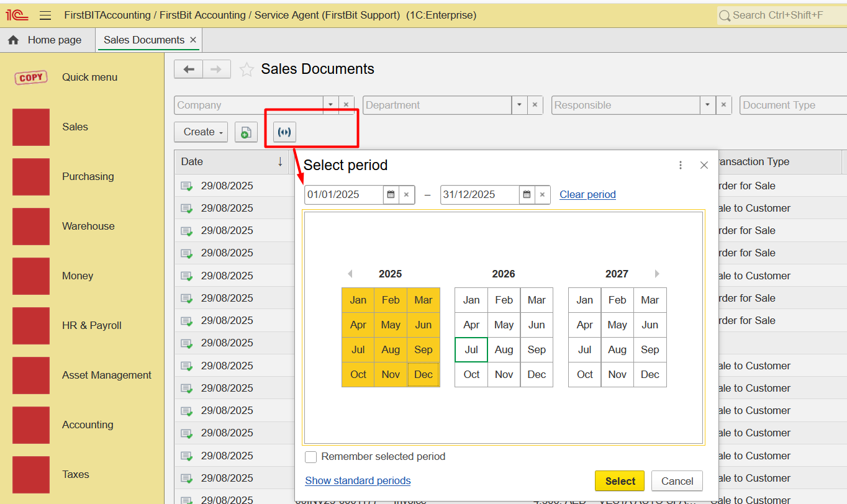847x504 pixels.
Task: Sort by the Date column header
Action: click(232, 162)
